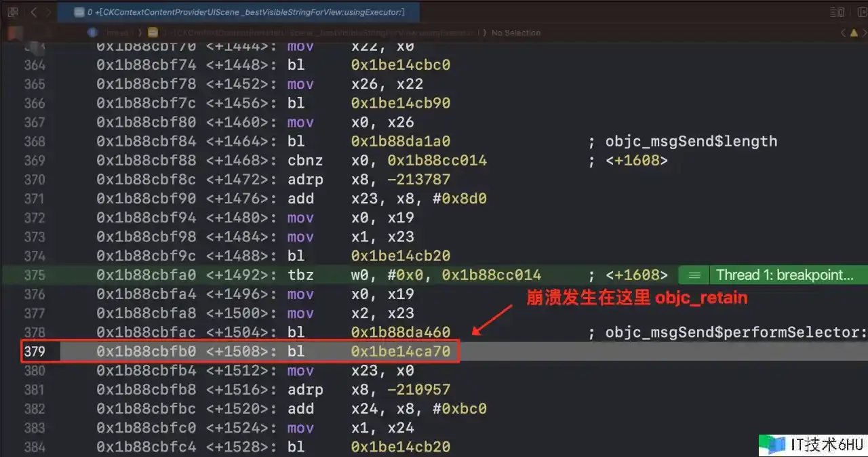This screenshot has height=457, width=868.
Task: Click line number 366 in the gutter
Action: pyautogui.click(x=34, y=103)
